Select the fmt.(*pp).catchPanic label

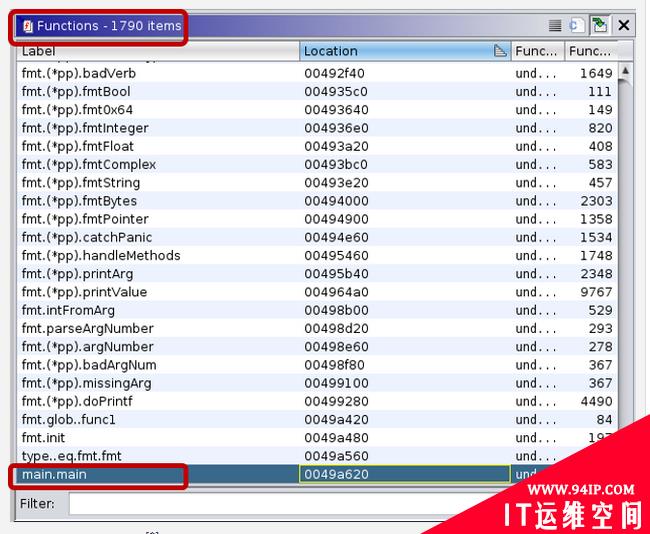point(87,238)
